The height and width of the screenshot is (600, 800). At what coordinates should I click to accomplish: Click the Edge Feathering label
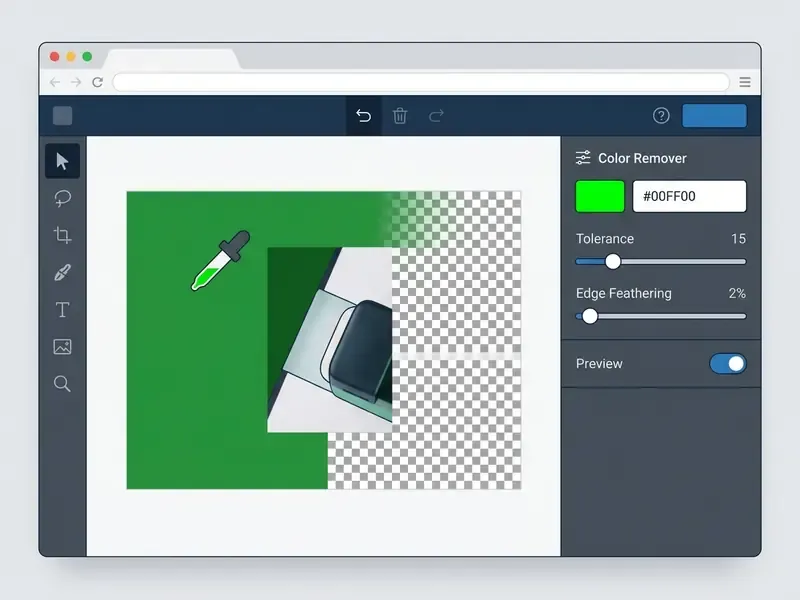tap(624, 293)
